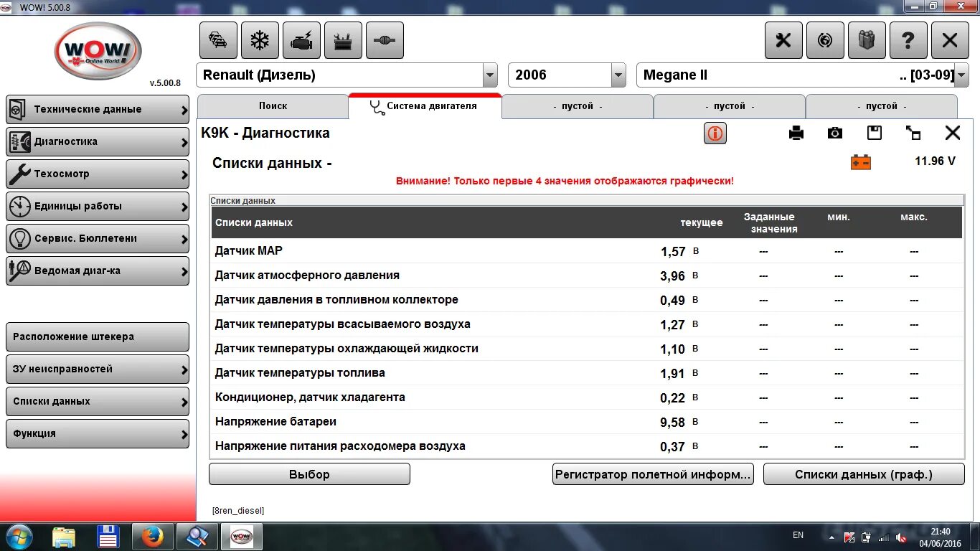Open help with the question mark icon
The height and width of the screenshot is (551, 980).
(x=908, y=40)
